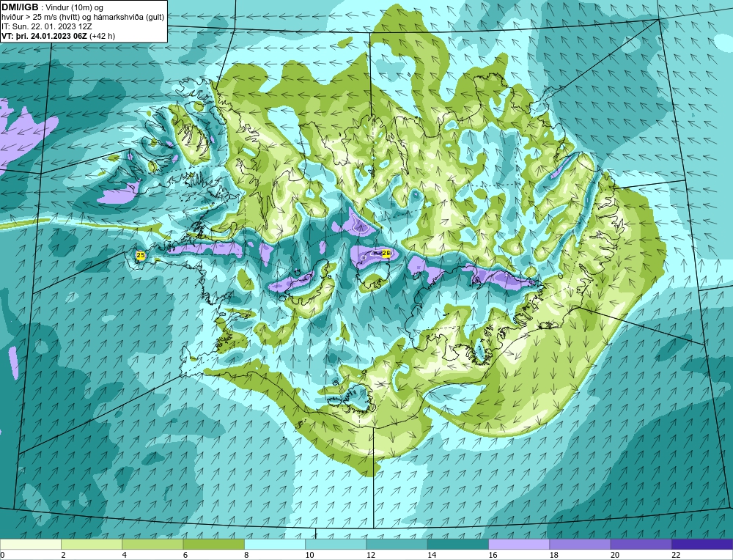Click the legend scale value "18"
Screen dimensions: 733x560
[x=553, y=555]
